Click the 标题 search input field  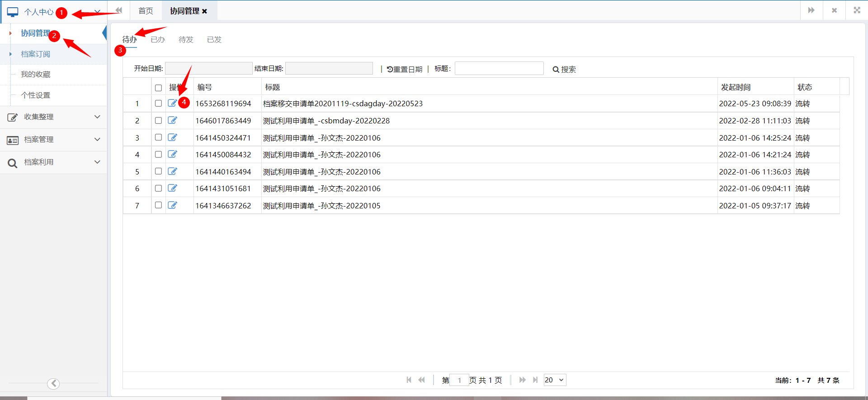(x=499, y=69)
